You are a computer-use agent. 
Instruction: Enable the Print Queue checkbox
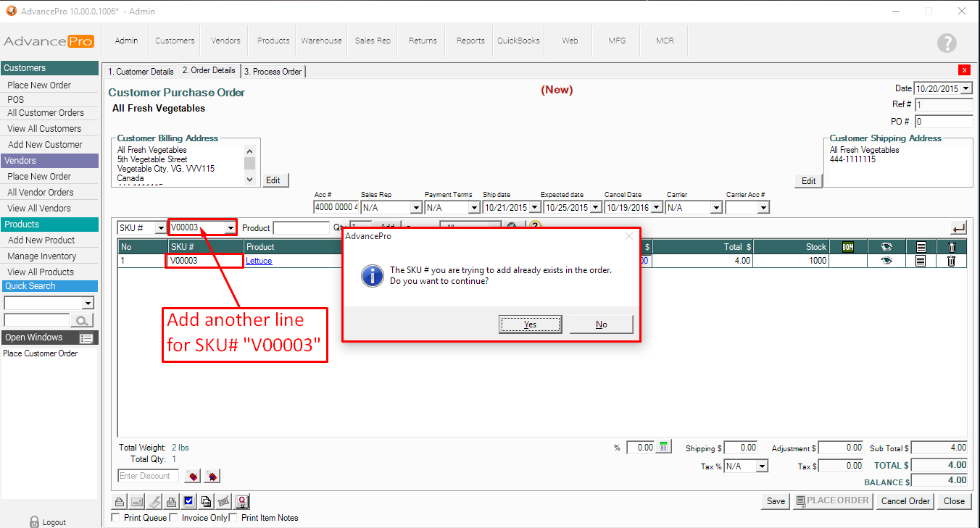(x=116, y=518)
